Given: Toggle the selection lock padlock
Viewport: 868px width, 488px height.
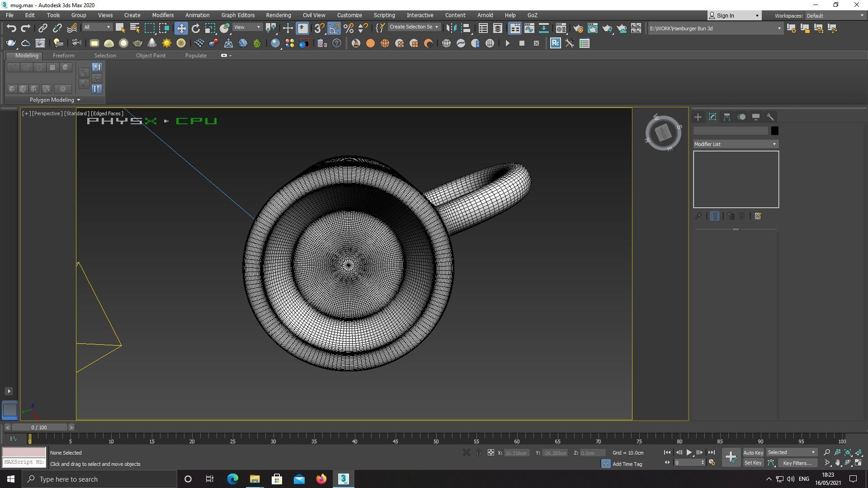Looking at the screenshot, I should click(478, 452).
